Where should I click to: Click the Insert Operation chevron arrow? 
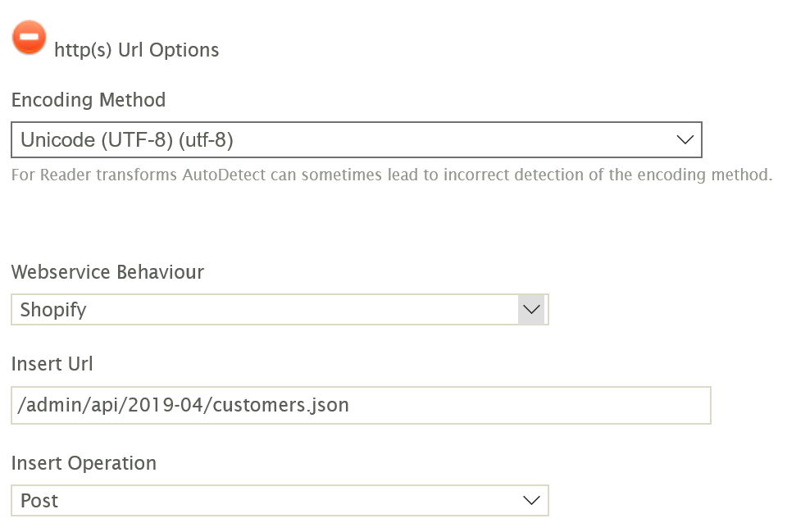coord(532,501)
